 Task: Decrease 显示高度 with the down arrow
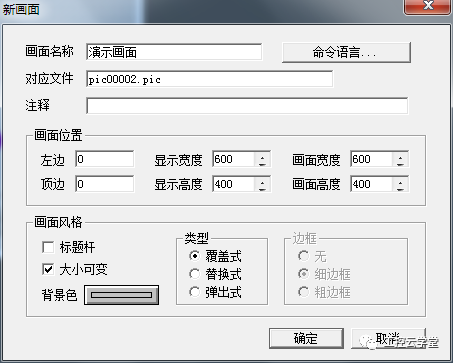tap(263, 188)
